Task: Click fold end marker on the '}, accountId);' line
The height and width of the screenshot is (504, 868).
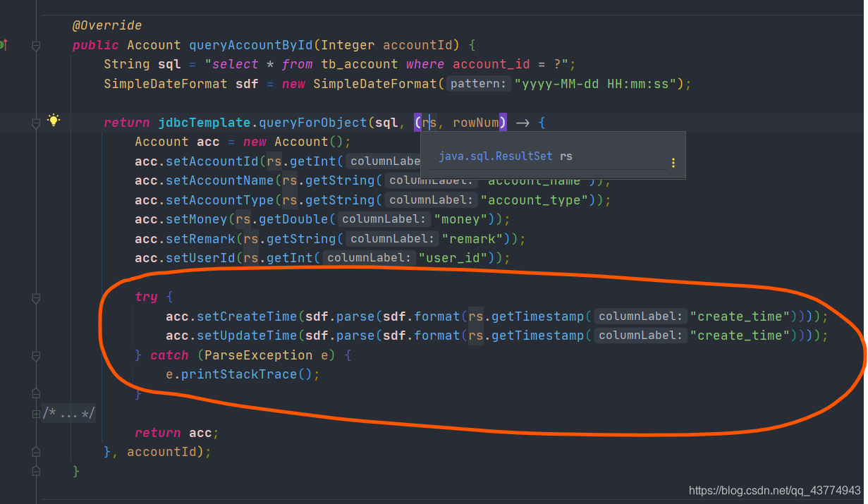Action: [36, 450]
